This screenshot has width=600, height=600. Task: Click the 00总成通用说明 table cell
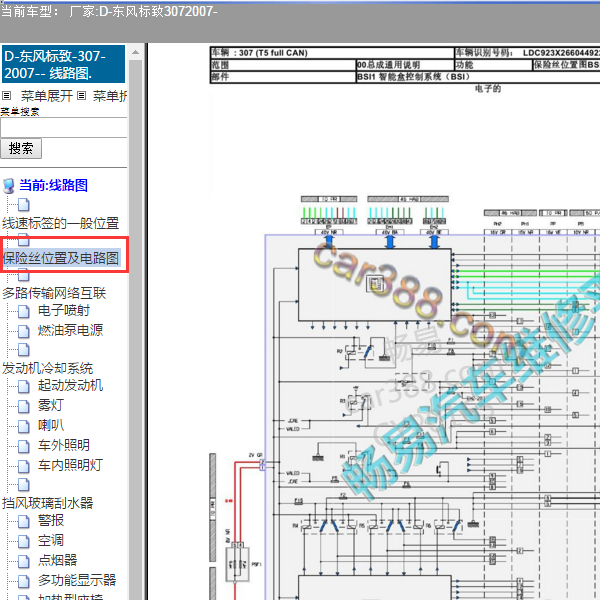click(405, 65)
